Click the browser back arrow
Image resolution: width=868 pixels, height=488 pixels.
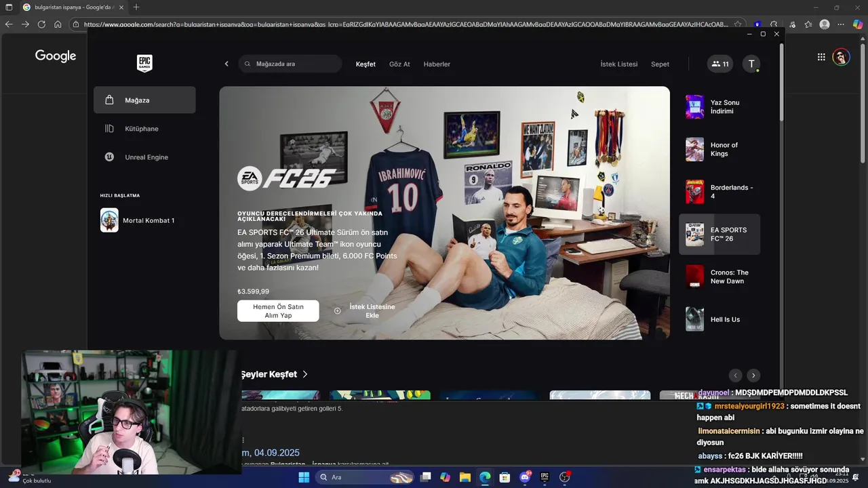[x=9, y=24]
